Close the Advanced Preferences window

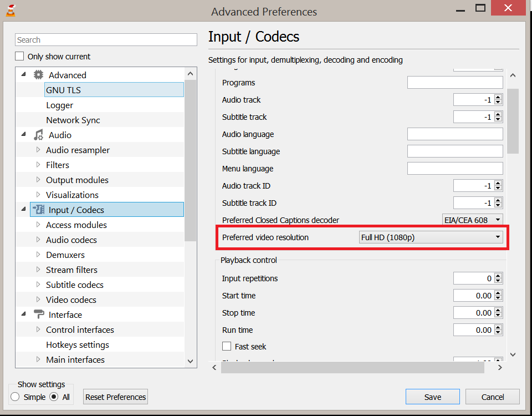tap(508, 7)
